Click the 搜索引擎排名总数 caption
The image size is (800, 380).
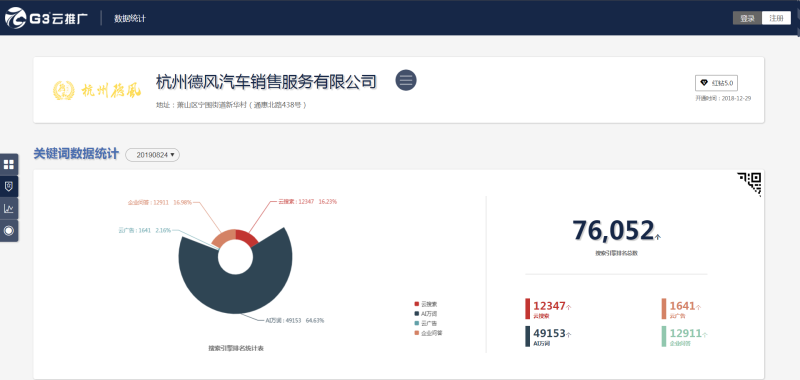[616, 253]
